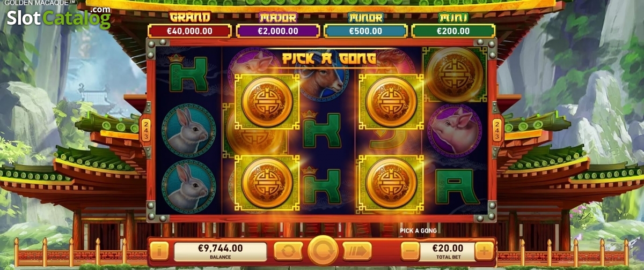Toggle autoplay with circular arrows button
The image size is (644, 270).
288,251
